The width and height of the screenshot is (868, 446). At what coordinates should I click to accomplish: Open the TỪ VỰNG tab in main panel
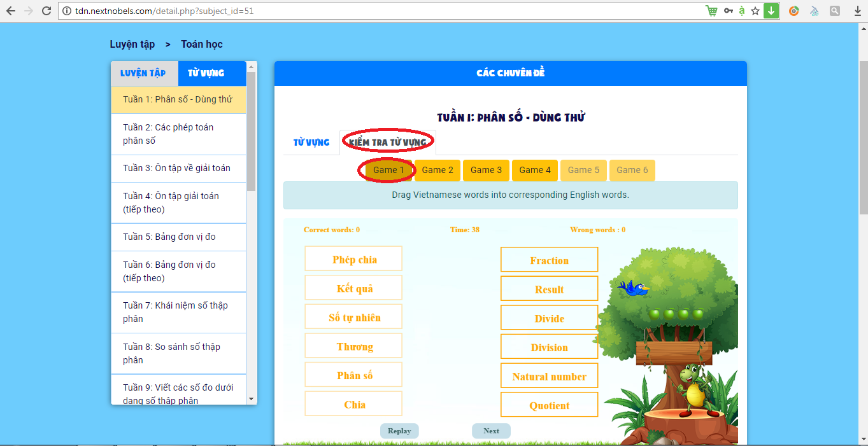tap(311, 142)
